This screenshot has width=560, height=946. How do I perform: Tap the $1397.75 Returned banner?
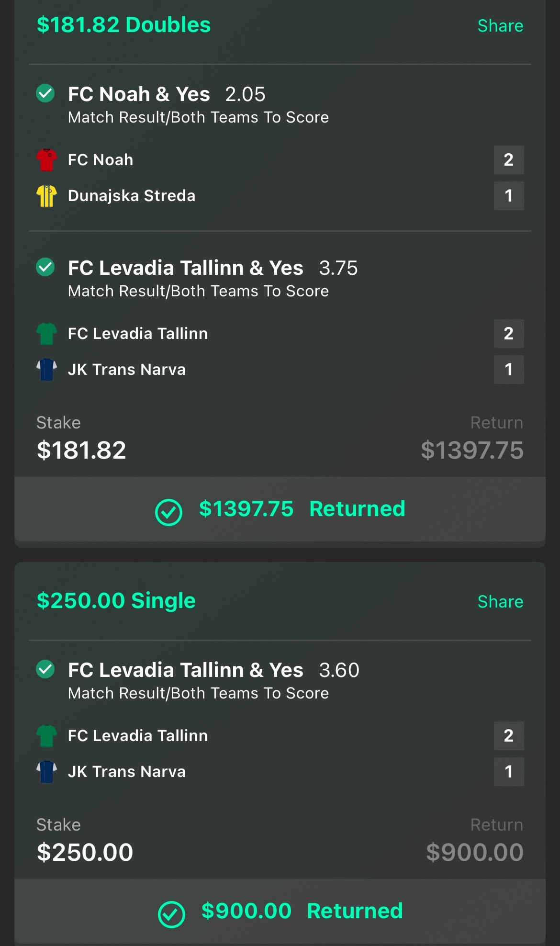[280, 509]
